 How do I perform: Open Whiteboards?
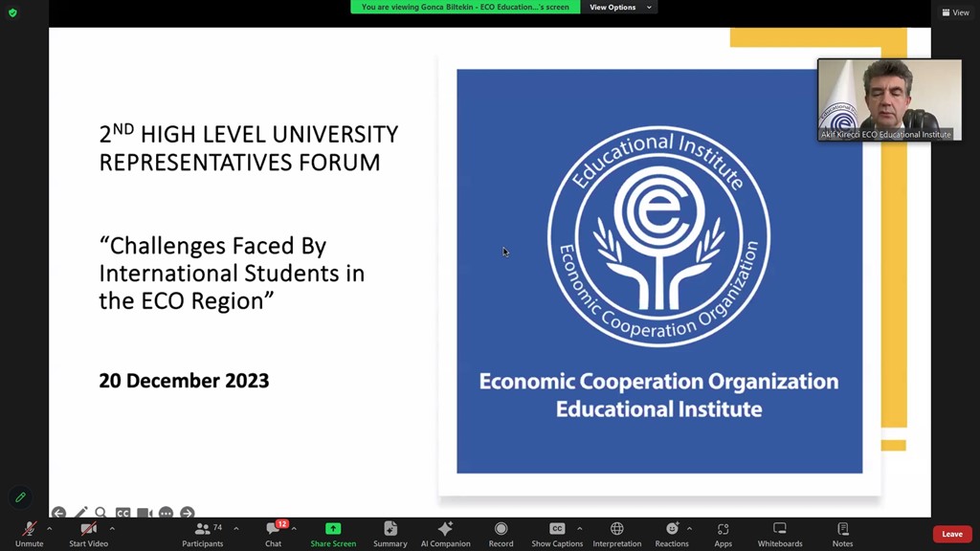[x=780, y=534]
